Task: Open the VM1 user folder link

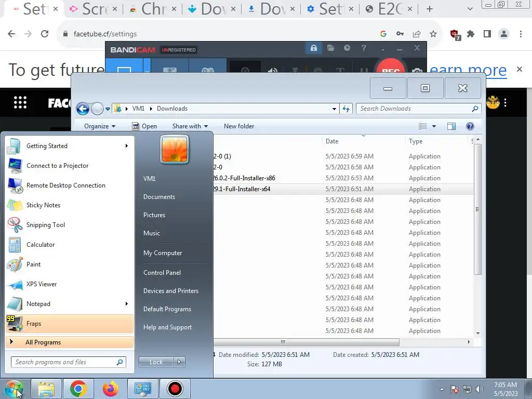Action: (149, 179)
